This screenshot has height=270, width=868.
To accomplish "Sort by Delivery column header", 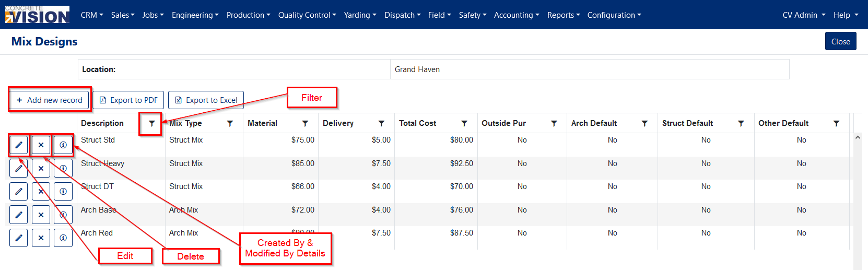I will tap(338, 123).
